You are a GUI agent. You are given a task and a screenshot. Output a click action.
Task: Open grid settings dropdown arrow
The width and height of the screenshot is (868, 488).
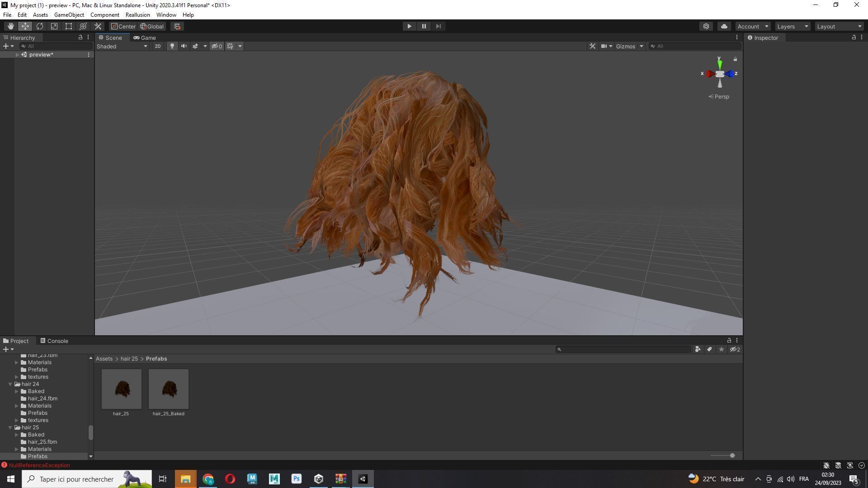tap(240, 46)
